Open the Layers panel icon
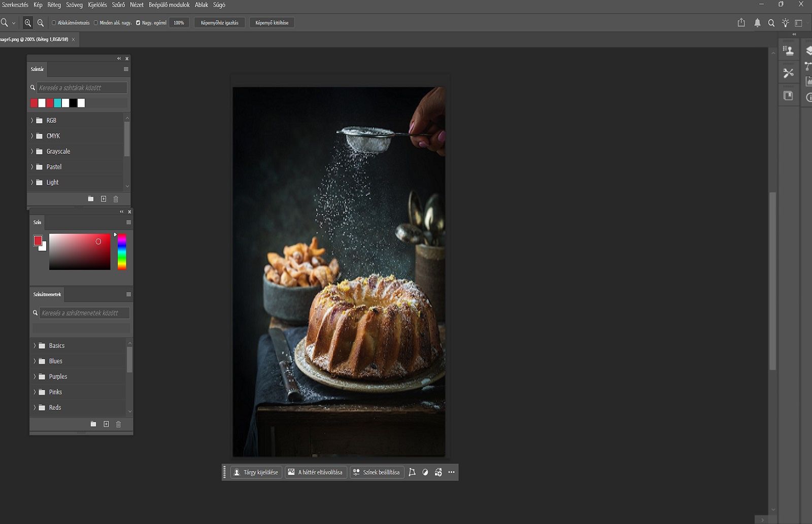812x524 pixels. [x=808, y=50]
